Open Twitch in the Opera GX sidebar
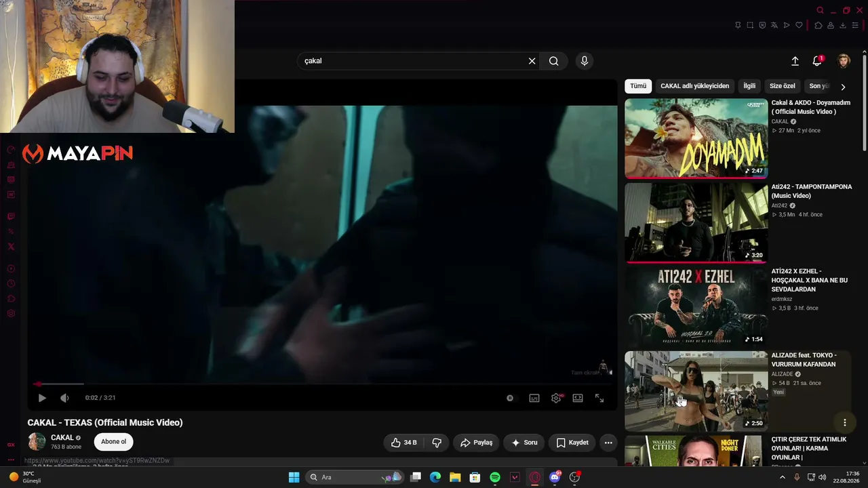 point(11,217)
